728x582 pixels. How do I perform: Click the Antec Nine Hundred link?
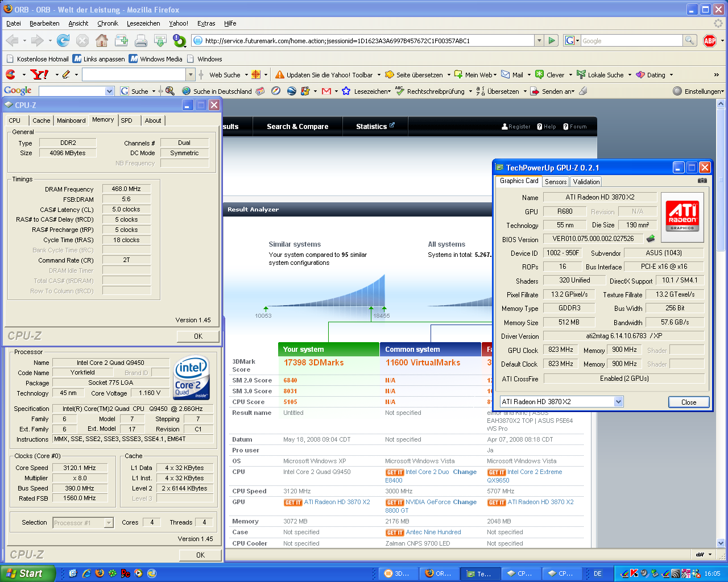click(433, 533)
